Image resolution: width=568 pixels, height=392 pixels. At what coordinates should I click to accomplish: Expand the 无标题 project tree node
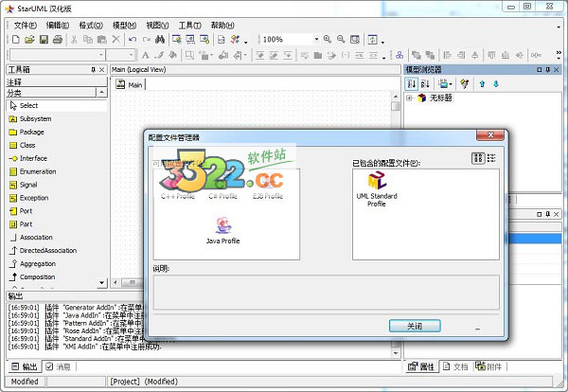[409, 98]
